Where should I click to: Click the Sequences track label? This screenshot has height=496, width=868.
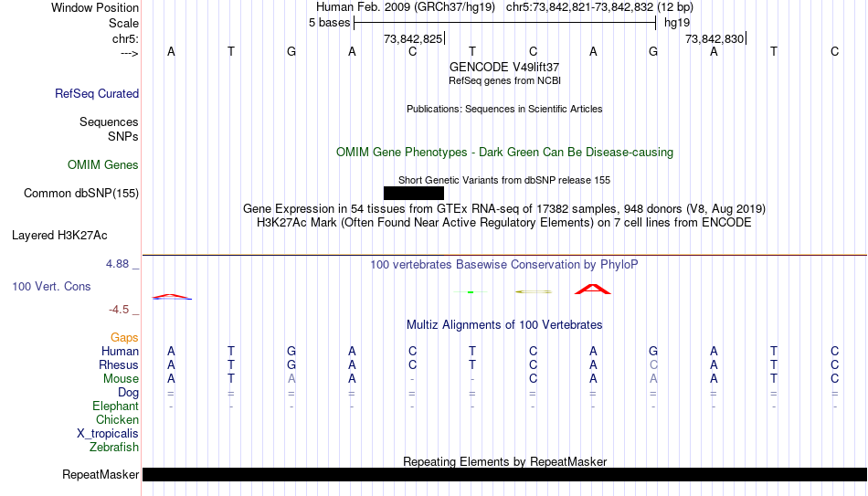tap(109, 121)
